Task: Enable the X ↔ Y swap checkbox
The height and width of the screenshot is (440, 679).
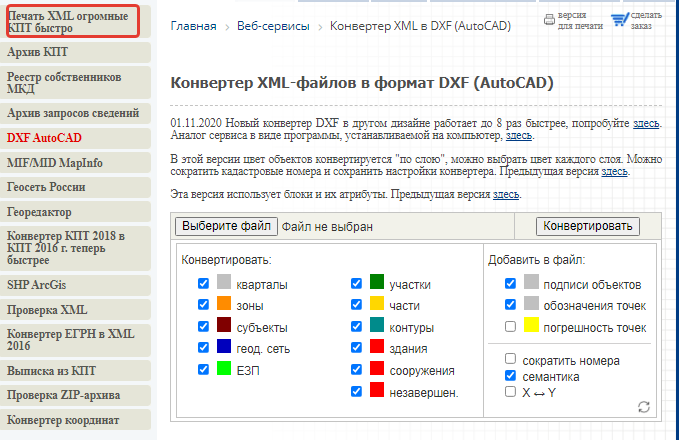Action: (510, 391)
